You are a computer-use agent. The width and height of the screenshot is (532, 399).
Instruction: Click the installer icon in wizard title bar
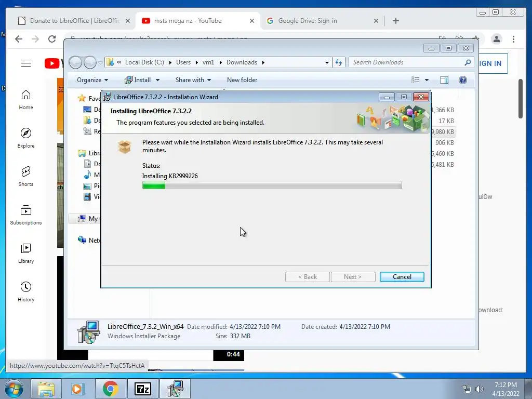(x=107, y=97)
